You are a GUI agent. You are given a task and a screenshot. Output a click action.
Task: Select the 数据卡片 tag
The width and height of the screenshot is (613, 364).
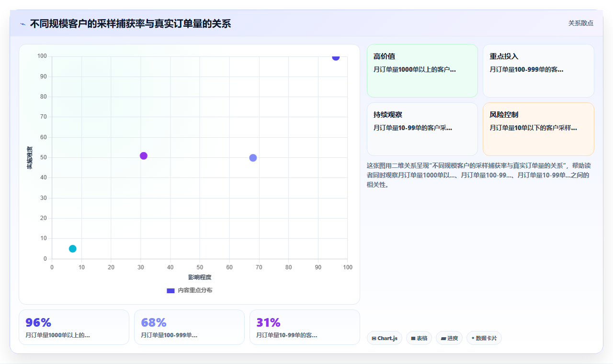(484, 338)
